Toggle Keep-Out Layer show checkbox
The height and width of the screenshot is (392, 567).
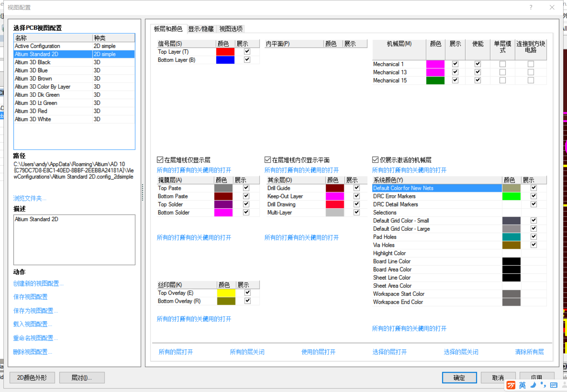point(356,196)
